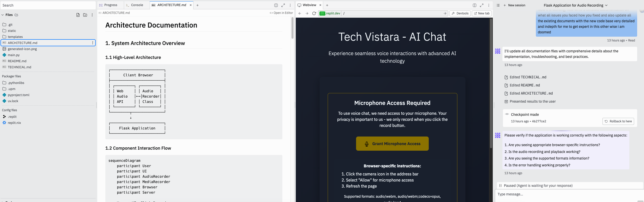
Task: Go back in webview navigation
Action: [x=300, y=13]
